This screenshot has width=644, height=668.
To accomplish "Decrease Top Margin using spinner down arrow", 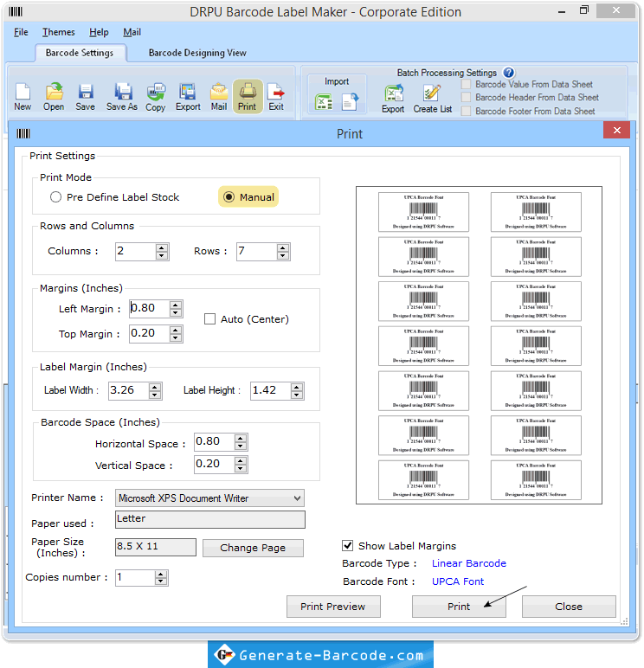I will 176,337.
